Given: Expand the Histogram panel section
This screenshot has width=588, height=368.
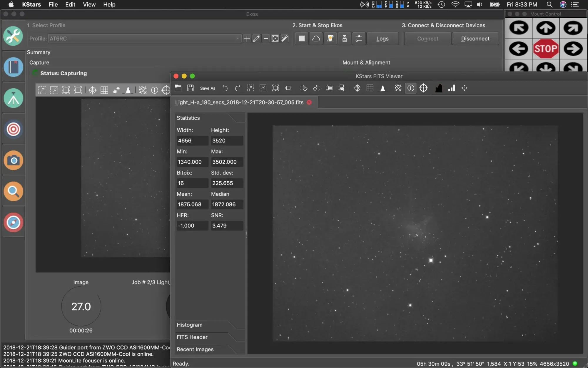Looking at the screenshot, I should click(x=190, y=325).
